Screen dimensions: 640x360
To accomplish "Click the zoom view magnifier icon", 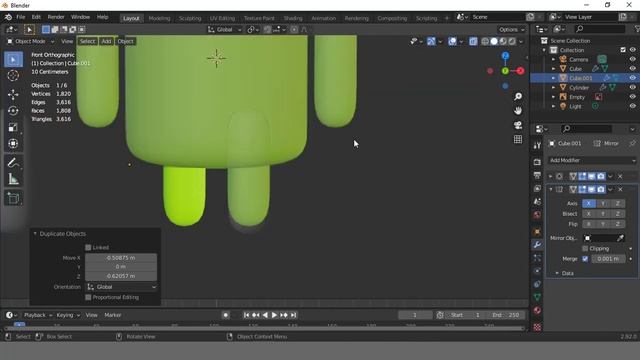I will (x=518, y=97).
